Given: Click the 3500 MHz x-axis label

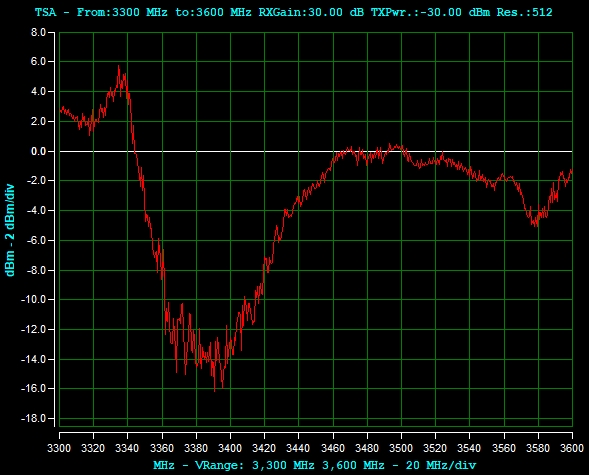Looking at the screenshot, I should (x=401, y=448).
